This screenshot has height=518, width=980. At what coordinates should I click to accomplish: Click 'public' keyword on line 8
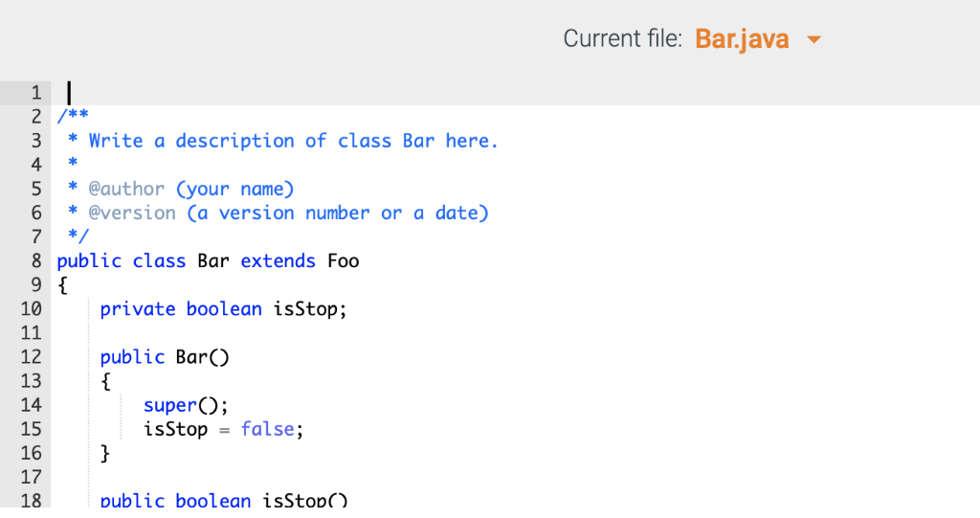[89, 260]
